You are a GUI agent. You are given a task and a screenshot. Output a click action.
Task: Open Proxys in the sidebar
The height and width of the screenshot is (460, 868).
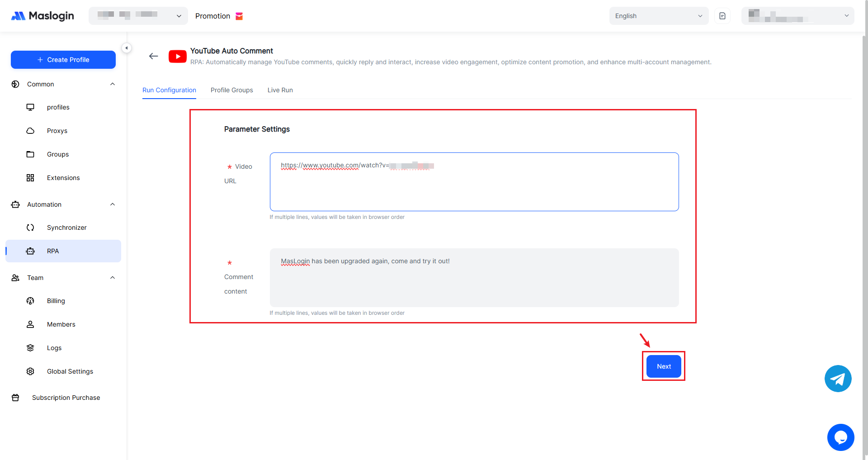57,131
